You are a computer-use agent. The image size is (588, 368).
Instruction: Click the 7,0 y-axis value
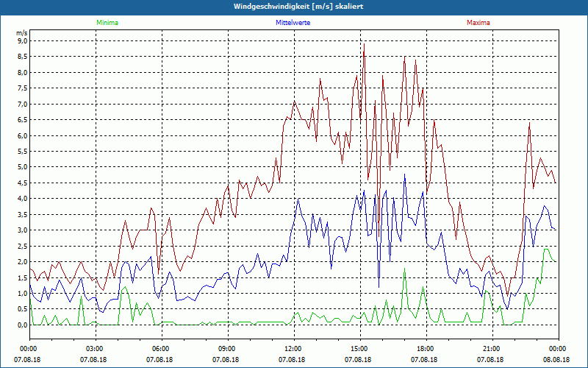(x=22, y=104)
